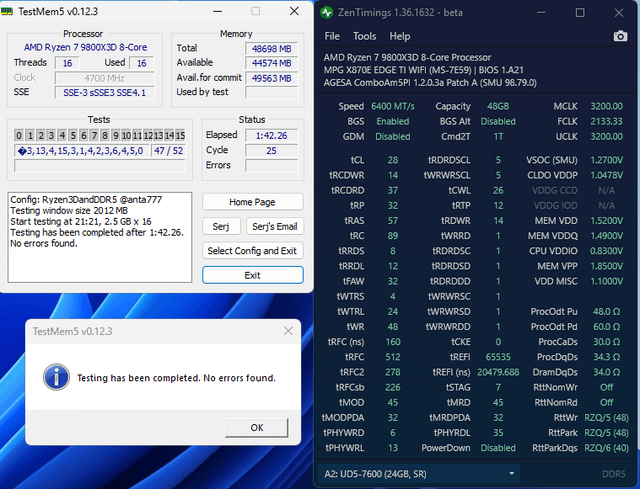Click the Threads value 16

[67, 63]
